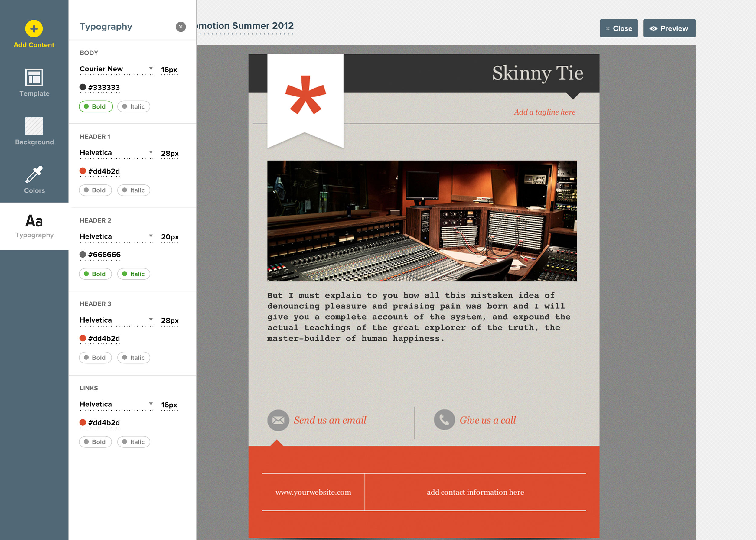The width and height of the screenshot is (756, 540).
Task: Turn off Italic for Header 2
Action: (134, 274)
